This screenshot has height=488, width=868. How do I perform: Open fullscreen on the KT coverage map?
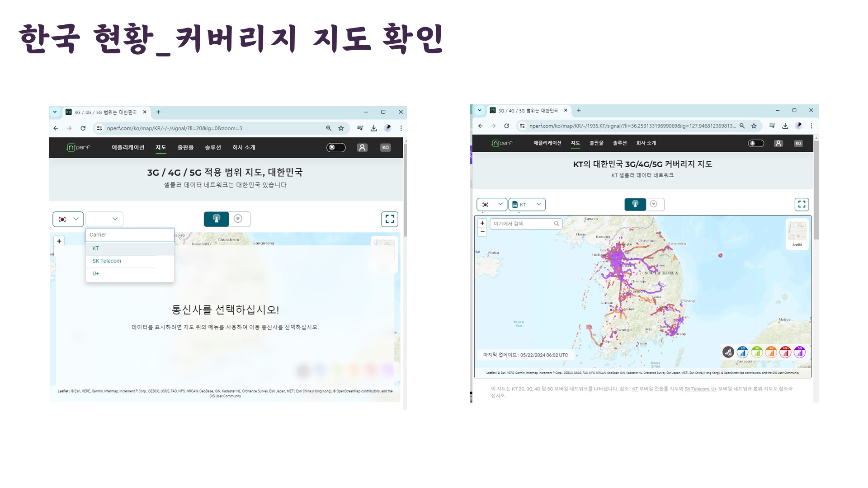[x=802, y=204]
